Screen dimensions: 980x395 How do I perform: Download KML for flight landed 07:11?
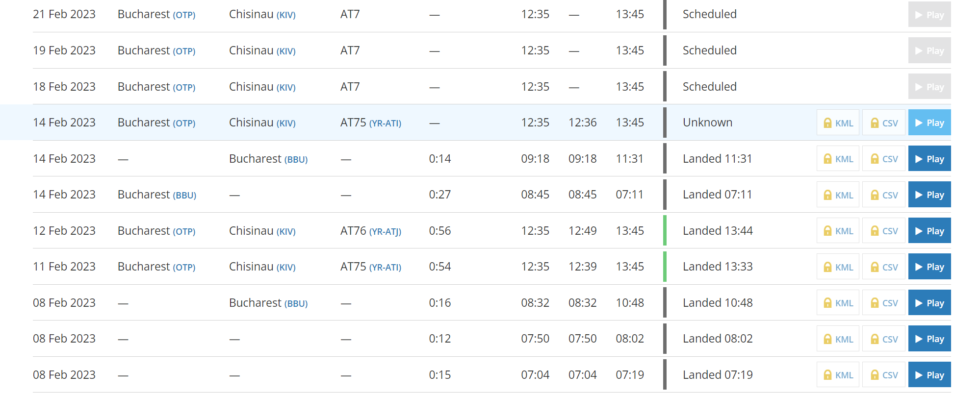point(838,195)
